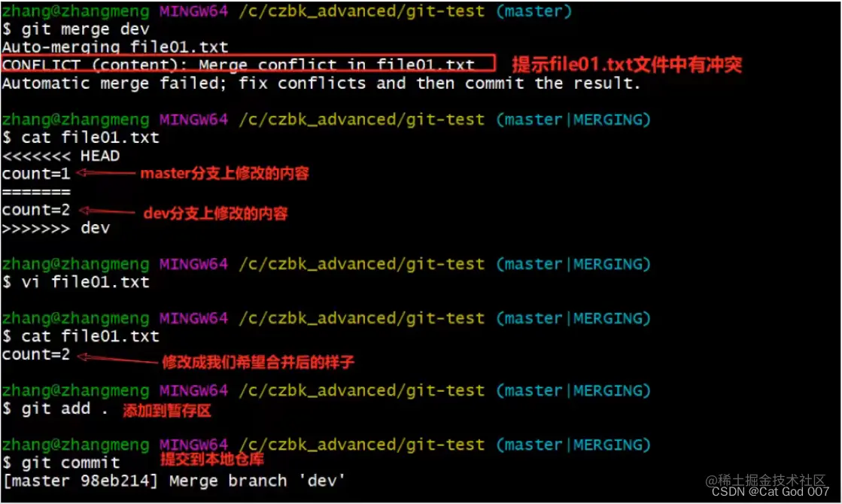Viewport: 842px width, 504px height.
Task: Click the red-boxed CONFLICT message line
Action: 248,63
